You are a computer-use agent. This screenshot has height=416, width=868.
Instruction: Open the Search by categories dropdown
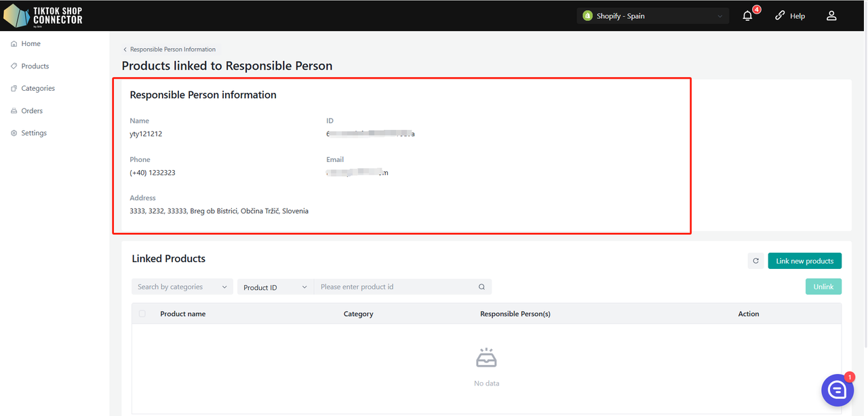click(x=182, y=287)
